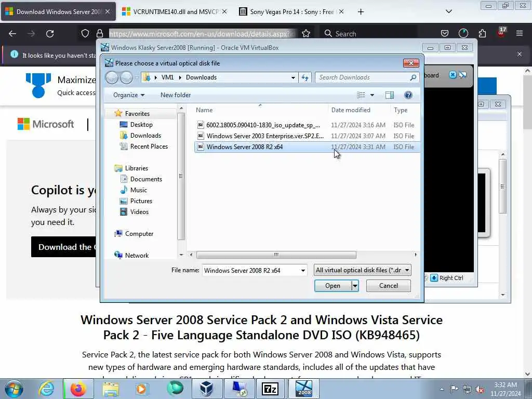Click the File name input field
The height and width of the screenshot is (399, 532).
(251, 270)
